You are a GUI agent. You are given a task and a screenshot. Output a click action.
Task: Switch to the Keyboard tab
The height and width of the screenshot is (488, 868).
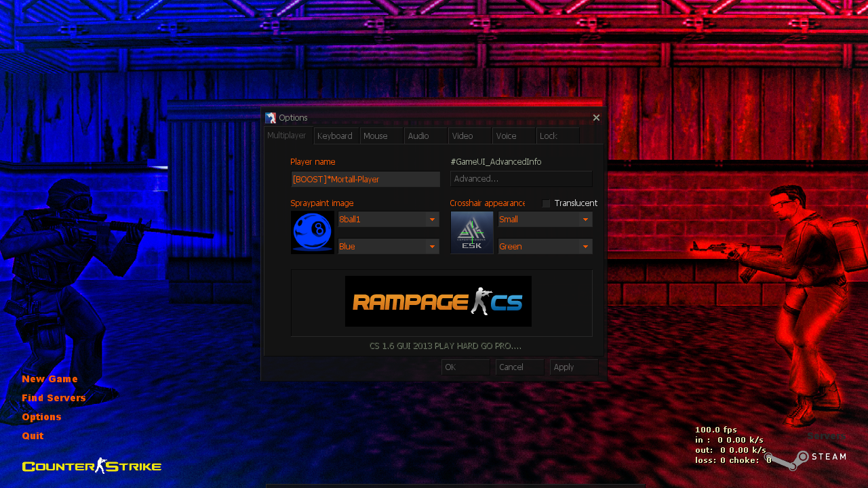pyautogui.click(x=336, y=136)
